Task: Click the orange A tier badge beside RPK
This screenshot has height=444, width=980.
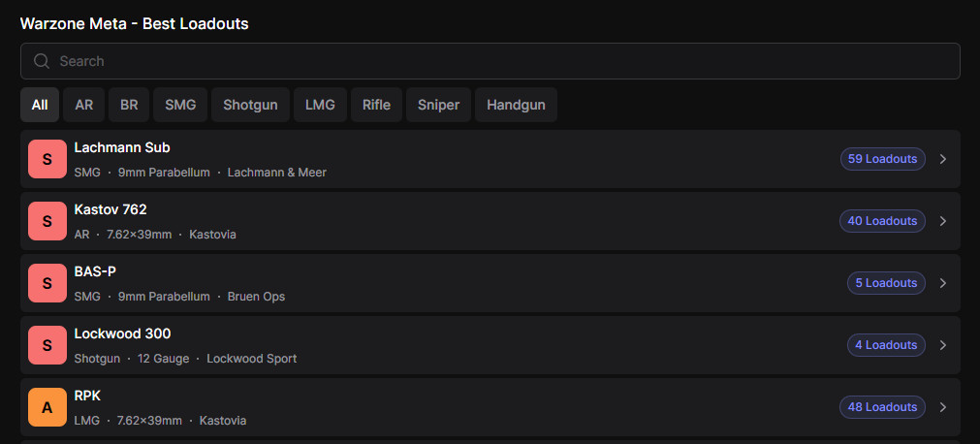Action: (x=47, y=407)
